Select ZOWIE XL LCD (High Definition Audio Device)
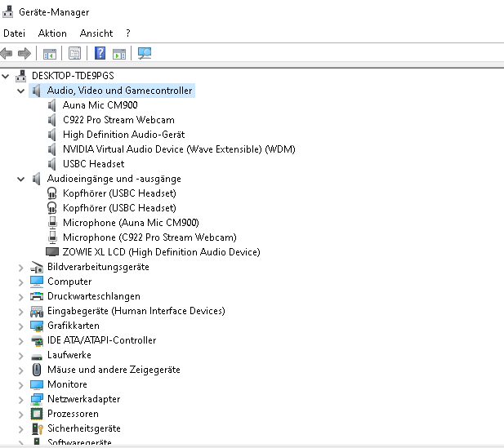 point(162,252)
